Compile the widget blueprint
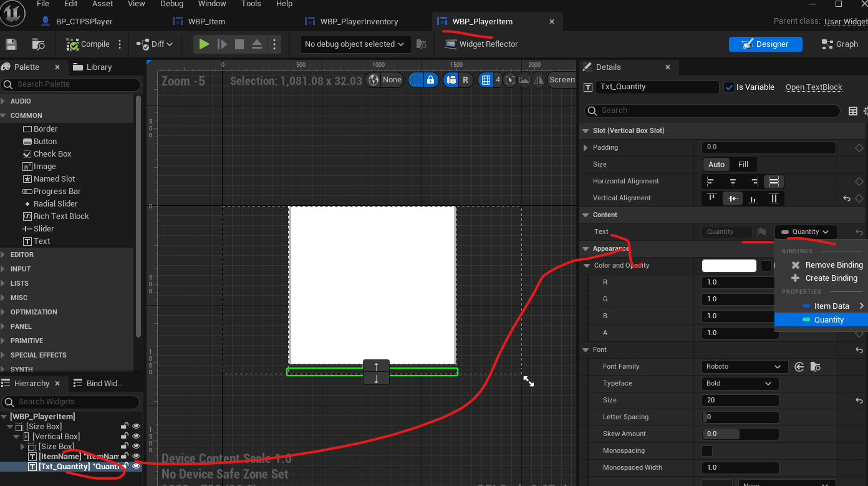The image size is (868, 486). pyautogui.click(x=89, y=44)
